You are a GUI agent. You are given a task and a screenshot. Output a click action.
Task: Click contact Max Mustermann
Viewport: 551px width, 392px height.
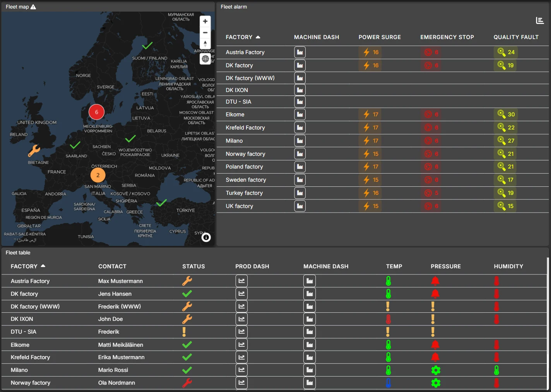click(x=120, y=281)
